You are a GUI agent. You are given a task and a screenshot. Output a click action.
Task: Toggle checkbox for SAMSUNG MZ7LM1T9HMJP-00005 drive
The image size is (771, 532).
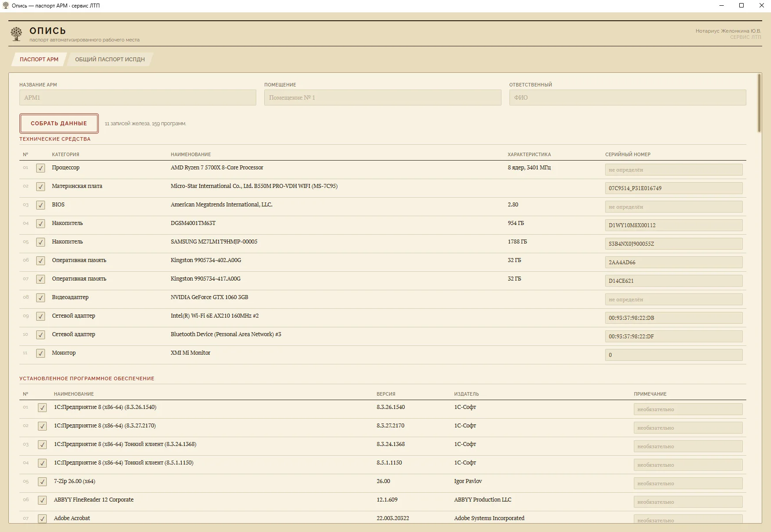point(41,242)
